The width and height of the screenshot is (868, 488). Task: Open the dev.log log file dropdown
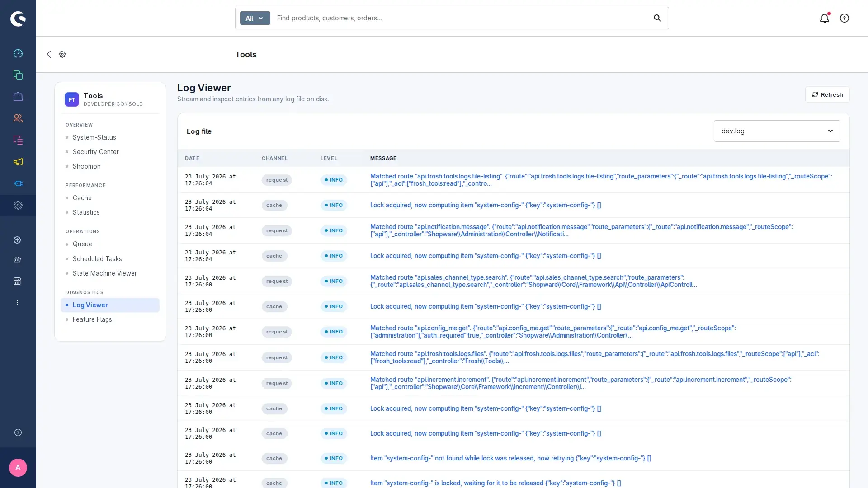[x=777, y=131]
